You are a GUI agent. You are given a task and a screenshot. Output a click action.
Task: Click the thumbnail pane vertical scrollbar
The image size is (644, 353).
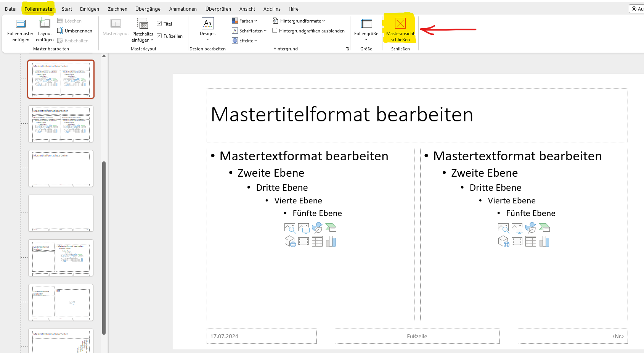pos(104,248)
